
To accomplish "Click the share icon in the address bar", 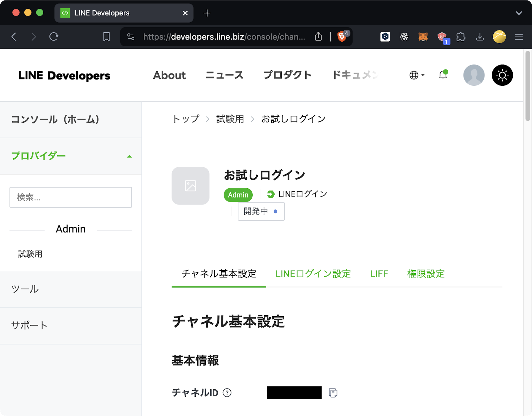I will point(318,37).
